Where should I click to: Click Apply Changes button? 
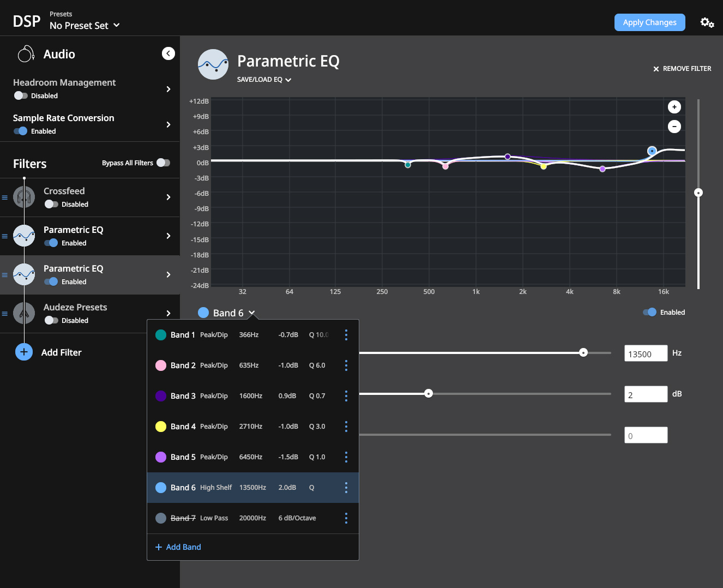point(649,22)
